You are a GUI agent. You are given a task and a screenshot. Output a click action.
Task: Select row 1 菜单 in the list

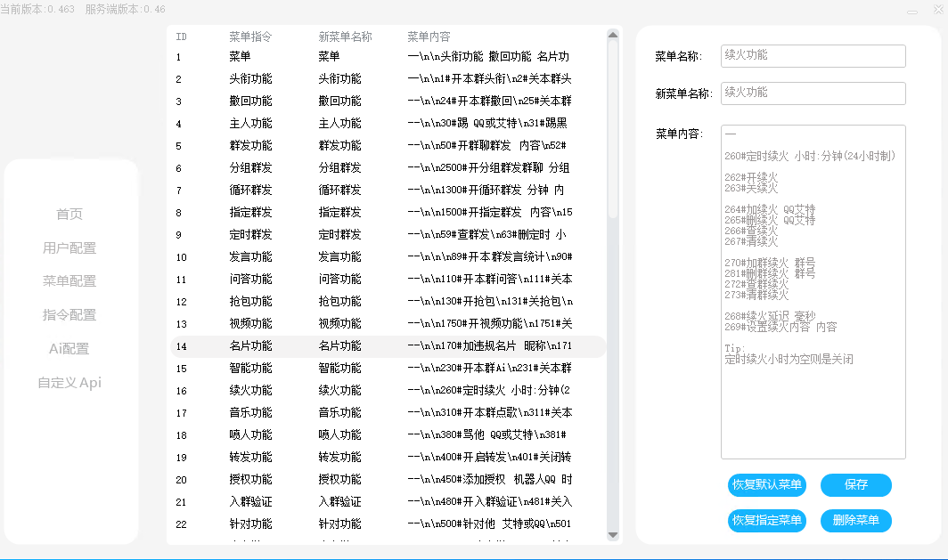coord(388,57)
